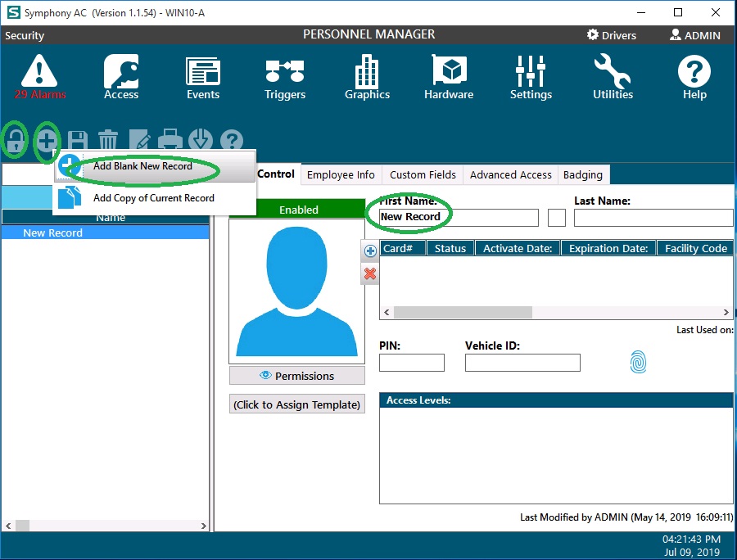The image size is (737, 560).
Task: Click name list scroll left arrow
Action: coord(8,526)
